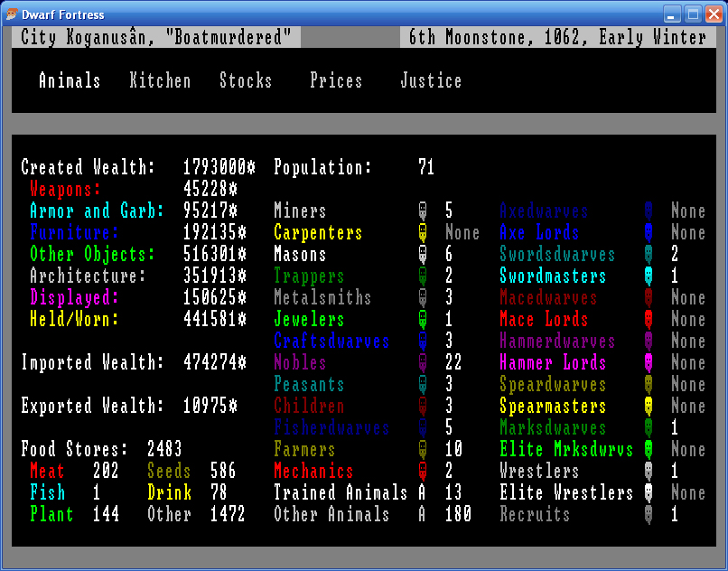Open the Kitchen screen
Viewport: 728px width, 571px height.
(x=160, y=80)
